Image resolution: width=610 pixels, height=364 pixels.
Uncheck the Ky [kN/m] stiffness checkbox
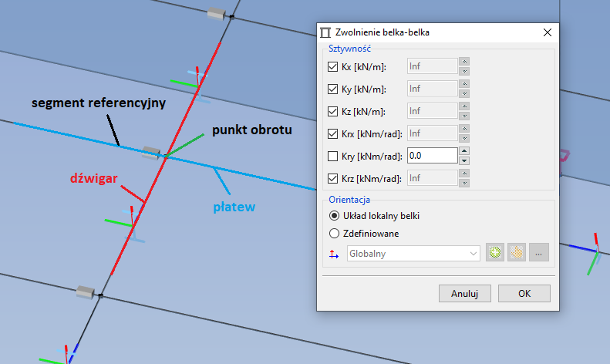332,89
